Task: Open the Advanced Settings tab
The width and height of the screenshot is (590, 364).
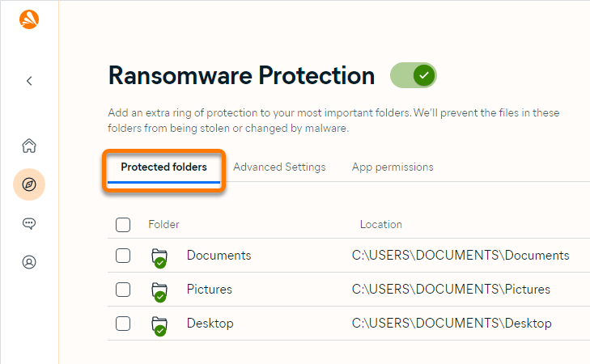Action: pyautogui.click(x=279, y=167)
